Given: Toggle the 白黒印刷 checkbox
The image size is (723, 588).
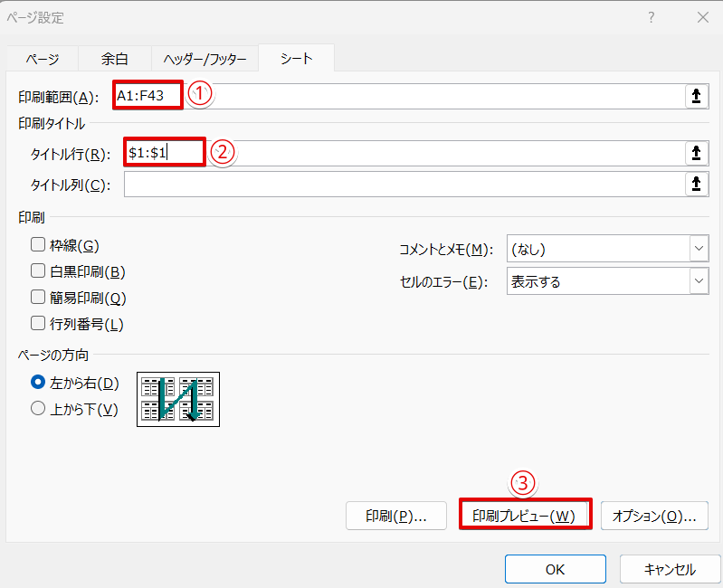Looking at the screenshot, I should [38, 271].
